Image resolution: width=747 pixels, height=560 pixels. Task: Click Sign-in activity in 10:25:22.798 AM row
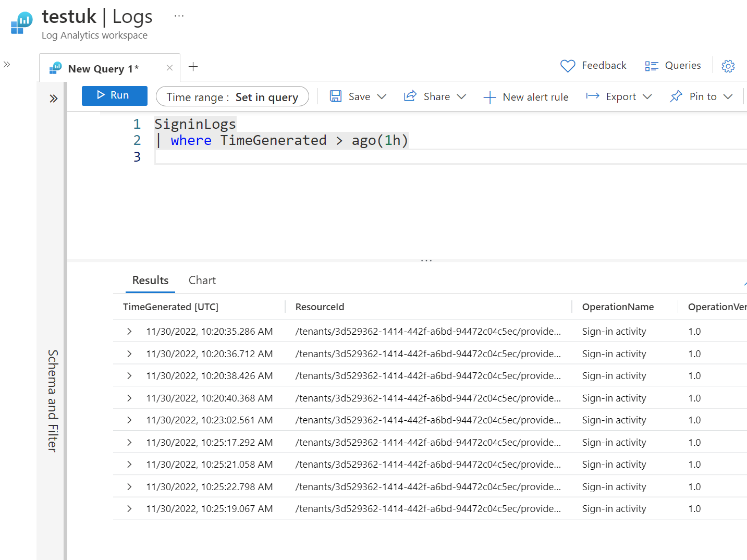point(614,487)
